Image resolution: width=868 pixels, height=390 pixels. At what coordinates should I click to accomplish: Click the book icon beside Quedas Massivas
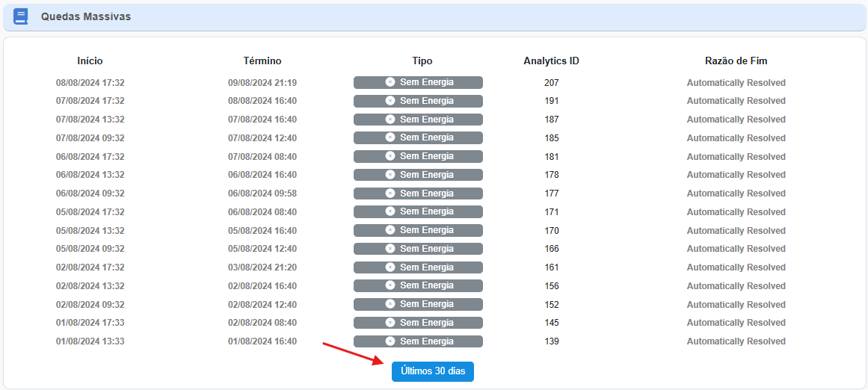tap(21, 16)
